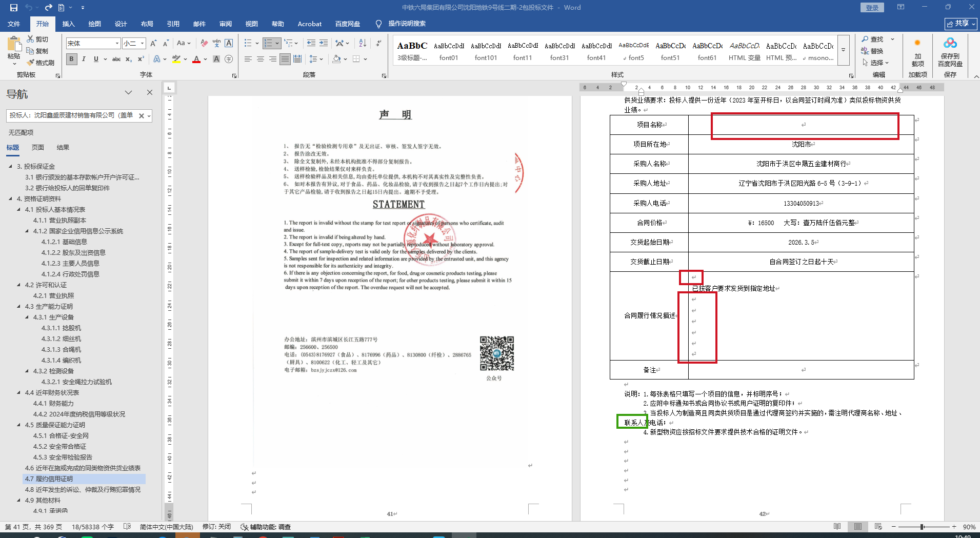Align text to the left
The image size is (980, 538).
(x=248, y=59)
